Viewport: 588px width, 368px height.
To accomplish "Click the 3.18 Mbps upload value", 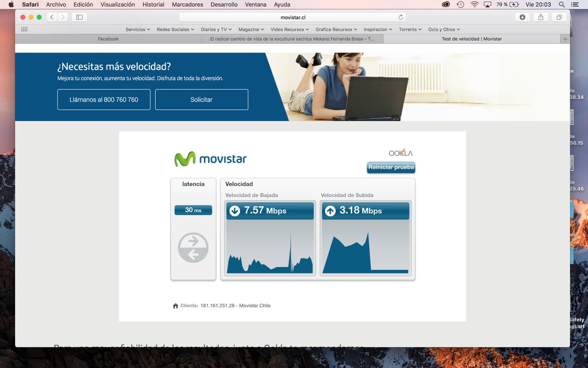I will point(361,210).
